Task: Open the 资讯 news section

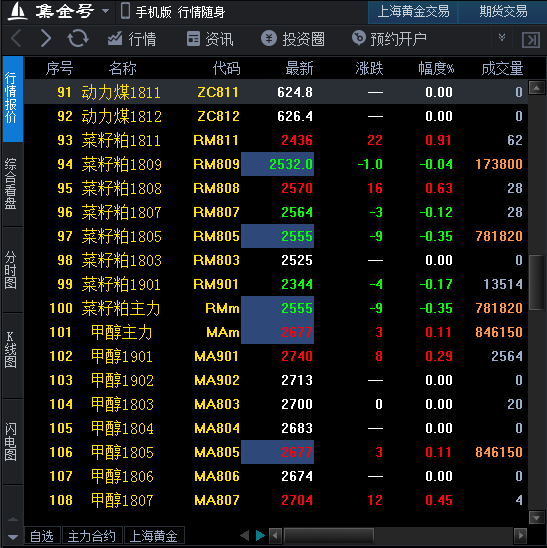Action: click(210, 38)
